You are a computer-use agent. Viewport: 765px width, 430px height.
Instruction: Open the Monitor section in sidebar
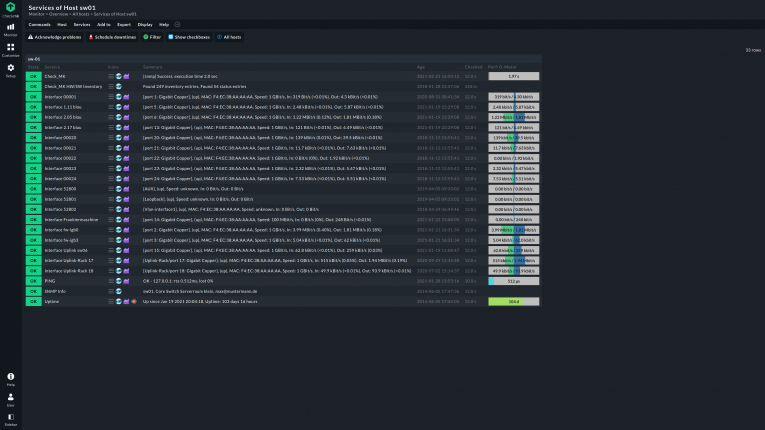(x=10, y=30)
